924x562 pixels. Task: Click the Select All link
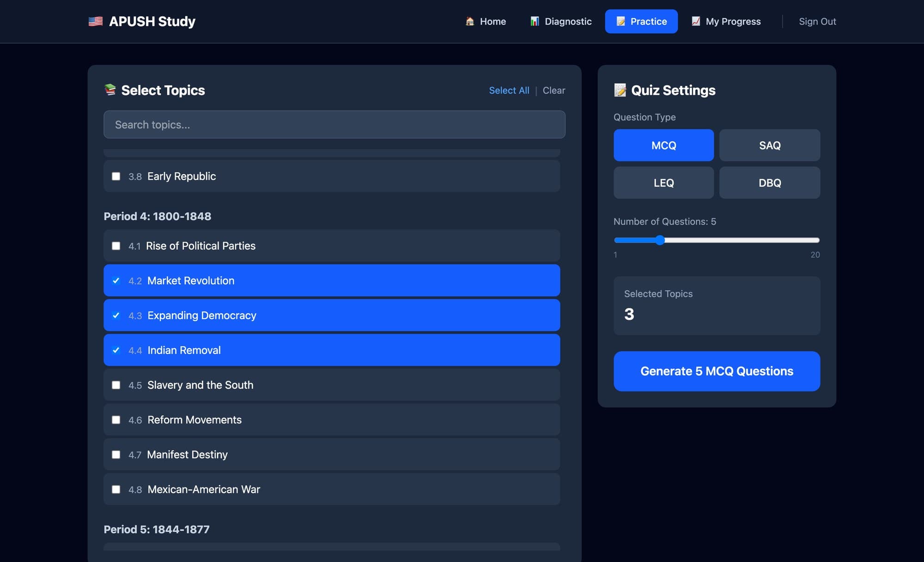click(509, 90)
